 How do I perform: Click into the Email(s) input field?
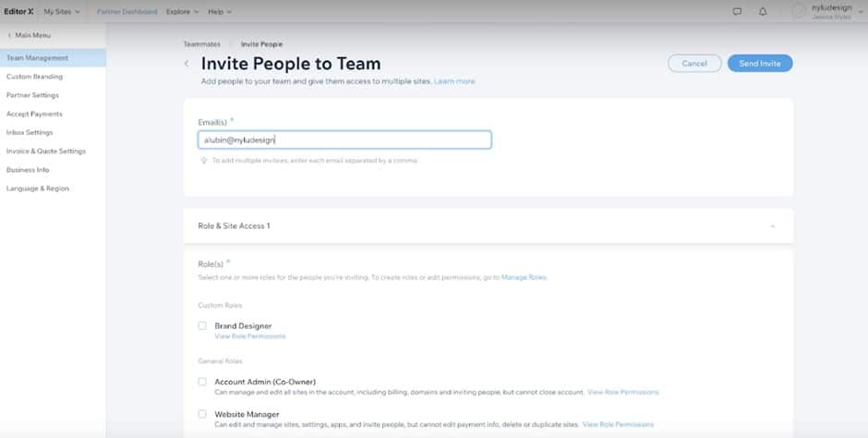point(344,140)
